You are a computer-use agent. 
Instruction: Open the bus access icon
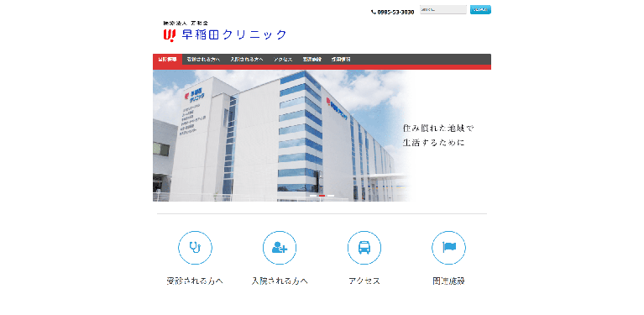point(364,248)
